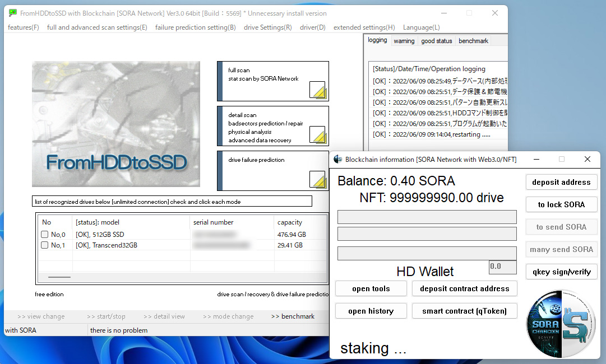Click the log entry at 08:25:49
This screenshot has width=606, height=364.
click(440, 81)
